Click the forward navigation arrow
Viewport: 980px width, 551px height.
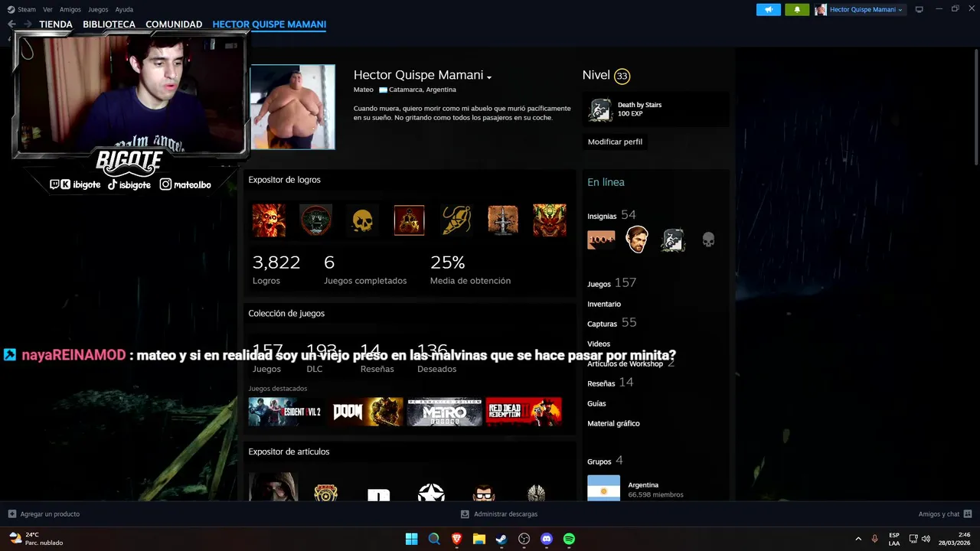(28, 24)
